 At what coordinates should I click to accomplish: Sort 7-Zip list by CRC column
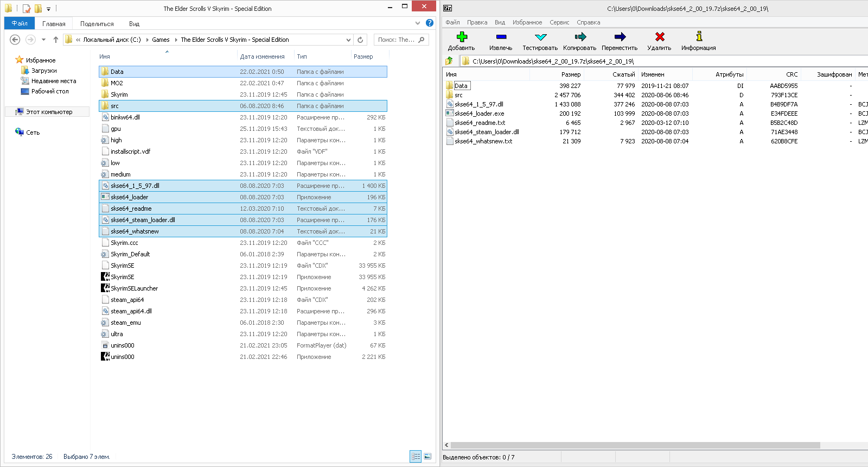click(792, 74)
